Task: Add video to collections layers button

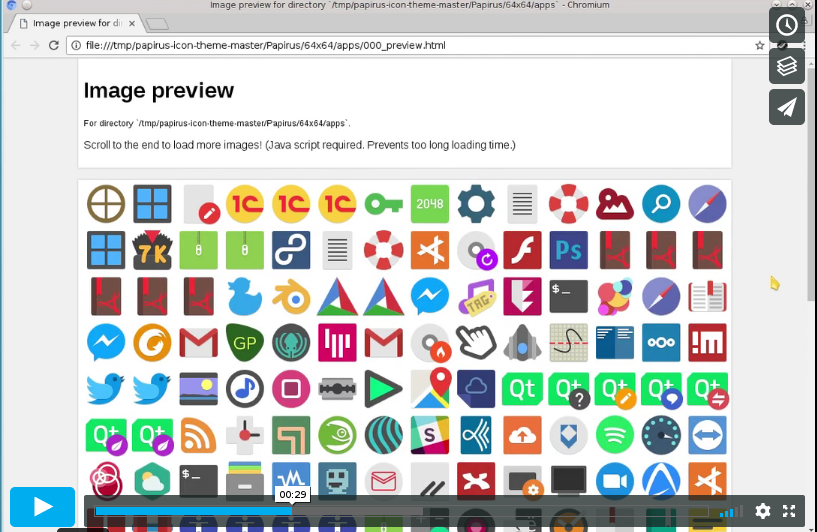Action: click(x=787, y=66)
